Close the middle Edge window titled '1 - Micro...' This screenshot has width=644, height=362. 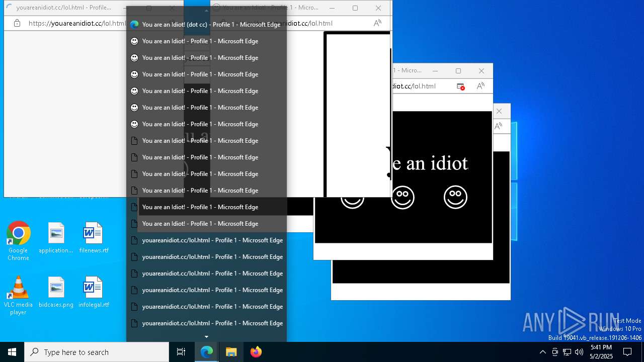point(481,71)
